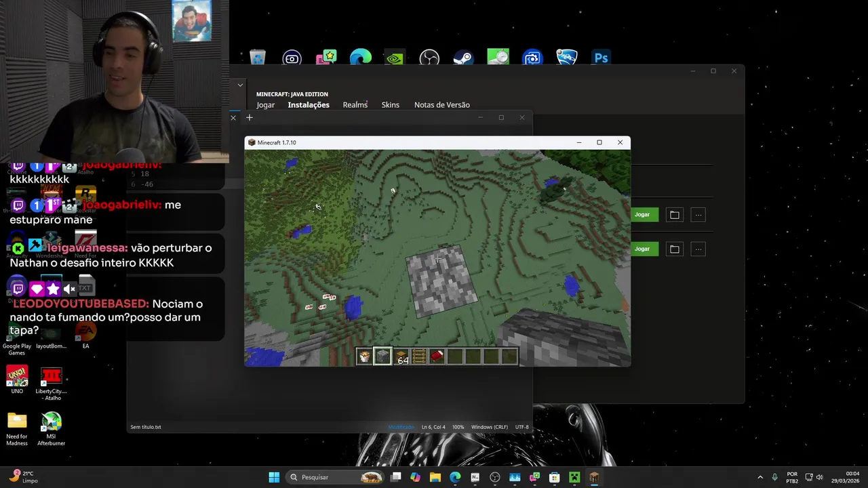
Task: Show hidden system tray icons chevron
Action: tap(759, 477)
